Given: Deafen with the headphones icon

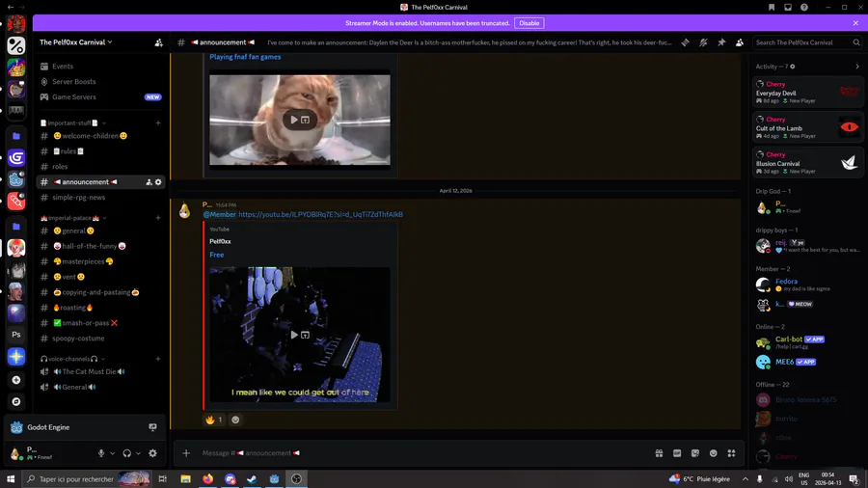Looking at the screenshot, I should point(126,453).
